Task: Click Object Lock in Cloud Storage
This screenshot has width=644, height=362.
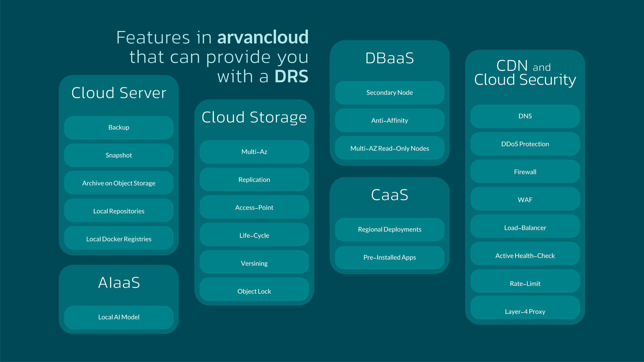Action: 254,291
